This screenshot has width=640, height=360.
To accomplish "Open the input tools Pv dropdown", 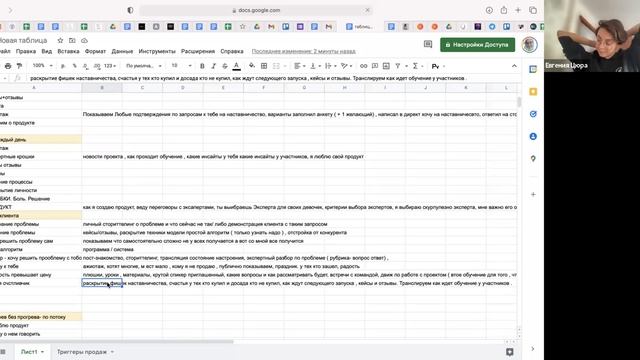I will (438, 66).
